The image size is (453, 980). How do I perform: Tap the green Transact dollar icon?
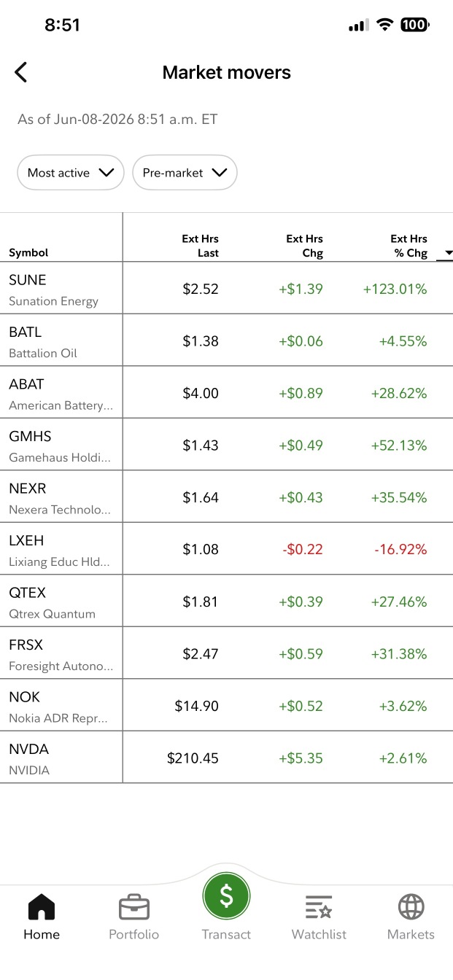[x=226, y=896]
